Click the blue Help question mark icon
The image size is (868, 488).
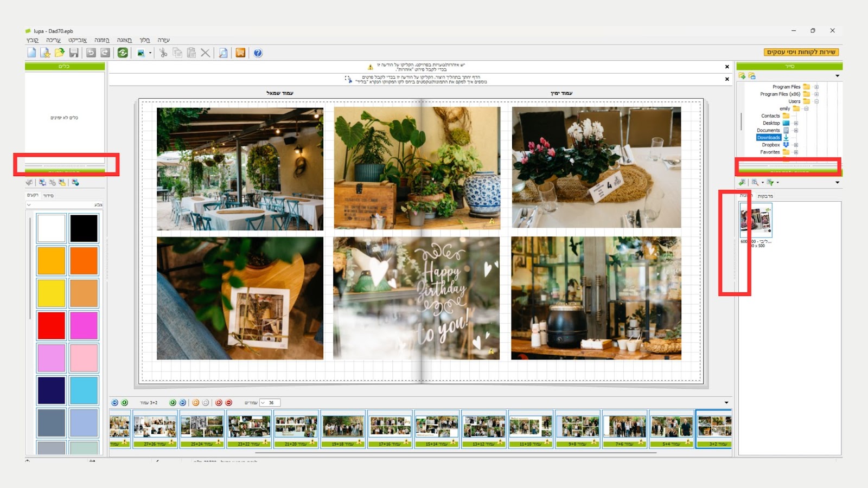tap(258, 53)
